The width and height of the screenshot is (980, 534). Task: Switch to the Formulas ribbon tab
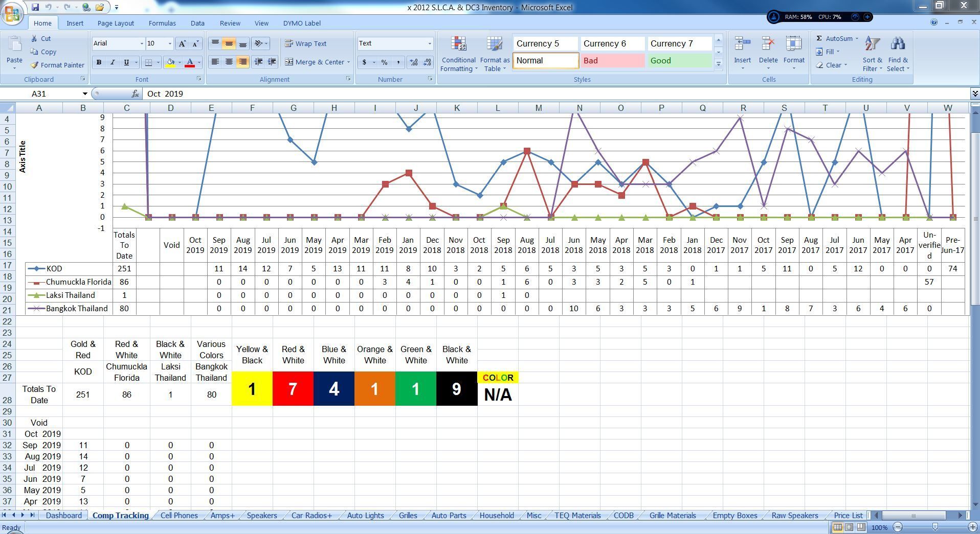pyautogui.click(x=162, y=23)
